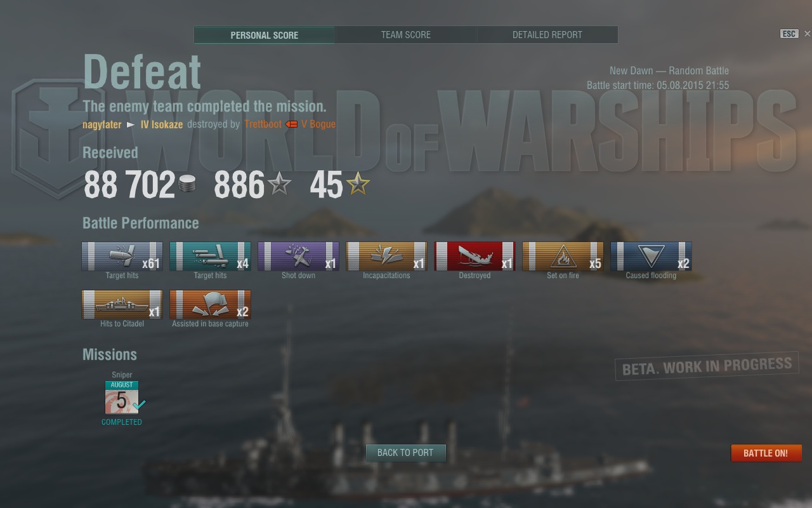Switch to the Team Score tab
Viewport: 812px width, 508px height.
[x=406, y=35]
